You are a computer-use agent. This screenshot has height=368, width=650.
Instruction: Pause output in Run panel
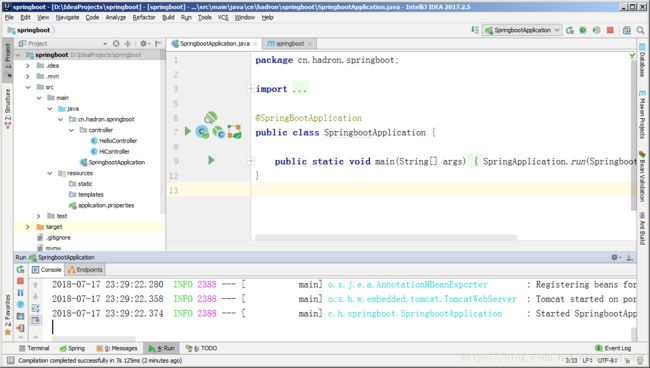20,293
